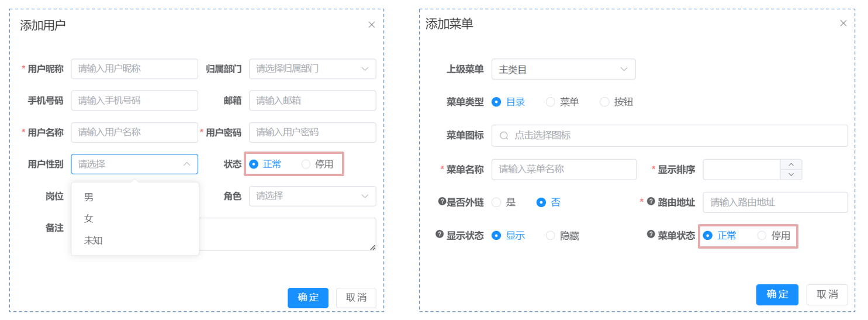This screenshot has height=320, width=868.
Task: Select 停用 radio for user 状态
Action: click(306, 164)
